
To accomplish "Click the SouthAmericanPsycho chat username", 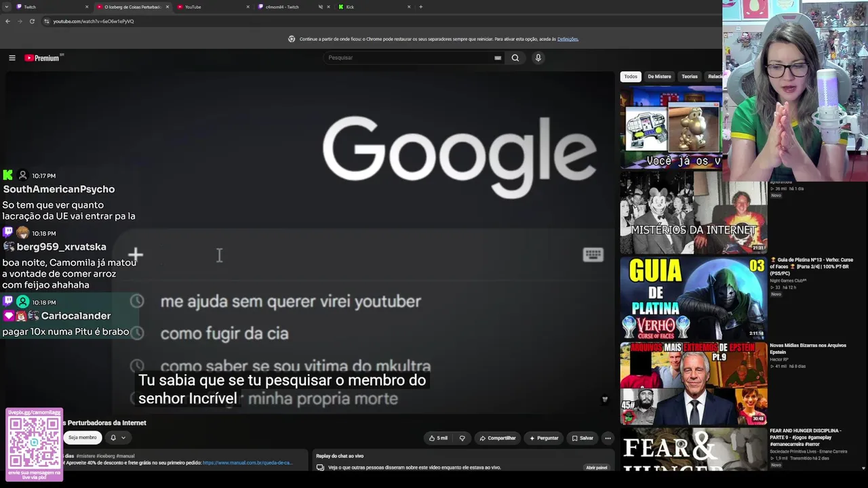I will 59,189.
